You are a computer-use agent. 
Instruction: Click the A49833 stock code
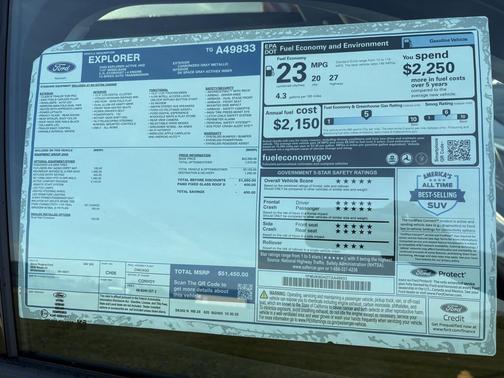coord(236,50)
